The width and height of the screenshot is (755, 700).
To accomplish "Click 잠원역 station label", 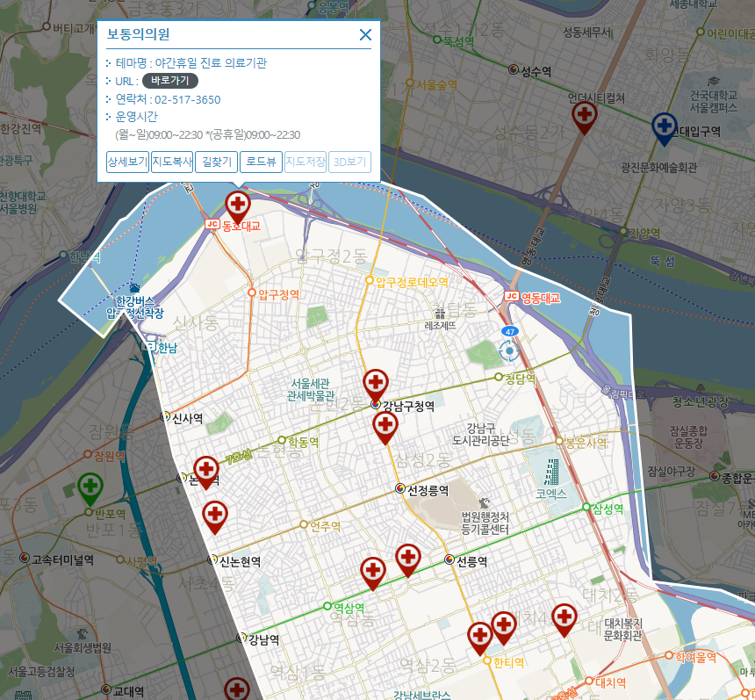I will click(109, 456).
